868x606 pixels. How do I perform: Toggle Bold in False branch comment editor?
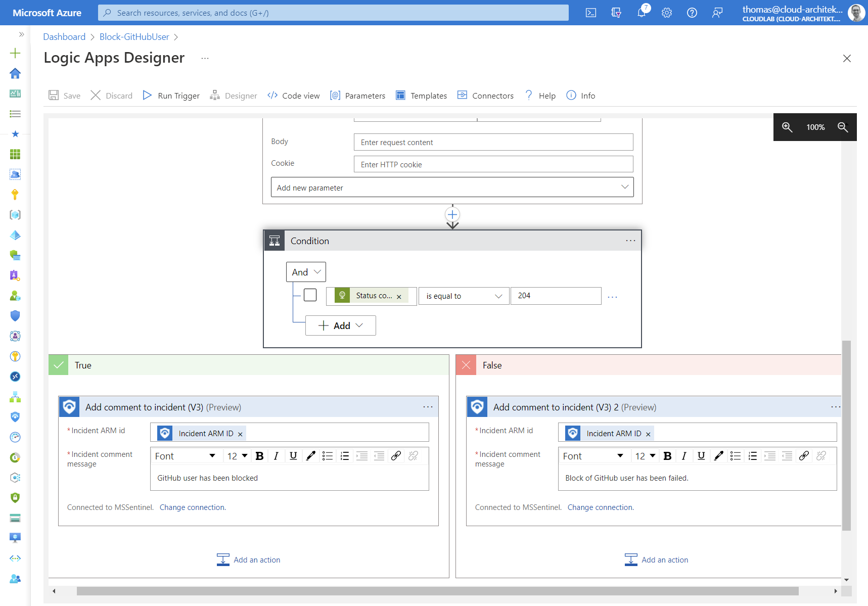[667, 456]
